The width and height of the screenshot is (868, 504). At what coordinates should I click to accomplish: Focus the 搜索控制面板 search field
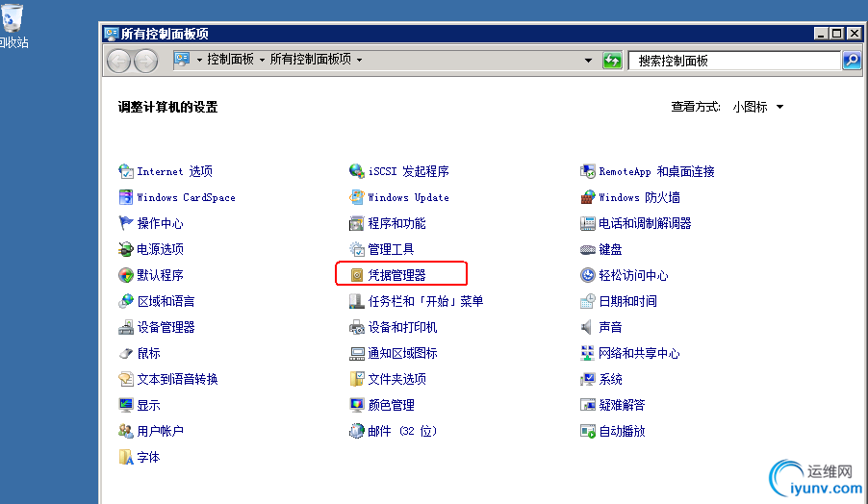(x=735, y=61)
